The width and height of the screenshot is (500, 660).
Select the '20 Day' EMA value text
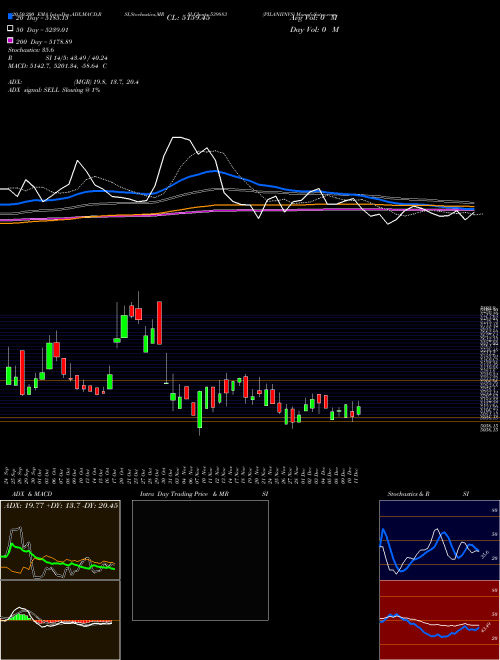[41, 18]
